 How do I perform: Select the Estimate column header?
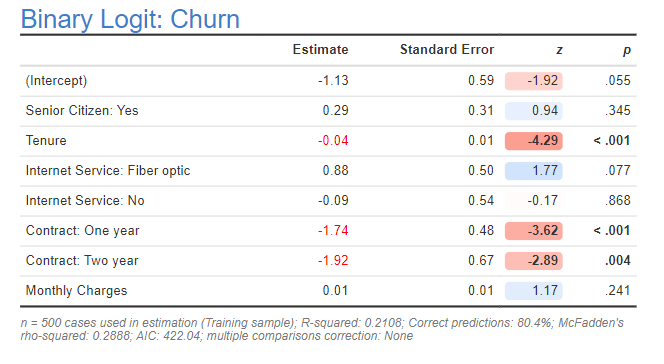(x=320, y=50)
